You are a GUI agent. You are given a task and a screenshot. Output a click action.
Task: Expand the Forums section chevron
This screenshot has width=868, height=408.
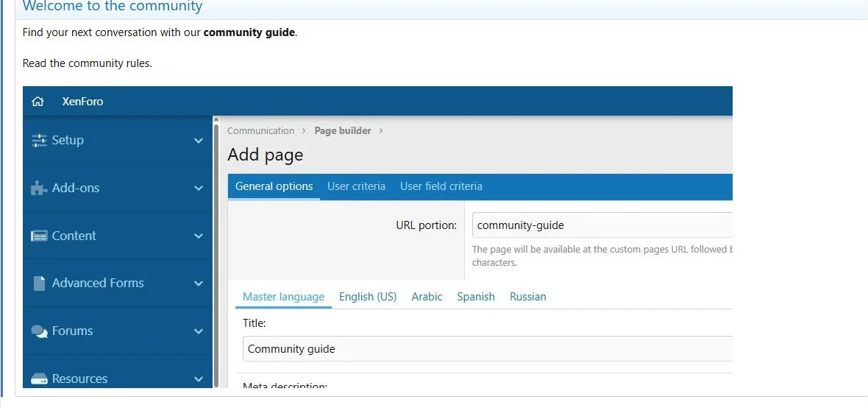pyautogui.click(x=198, y=331)
